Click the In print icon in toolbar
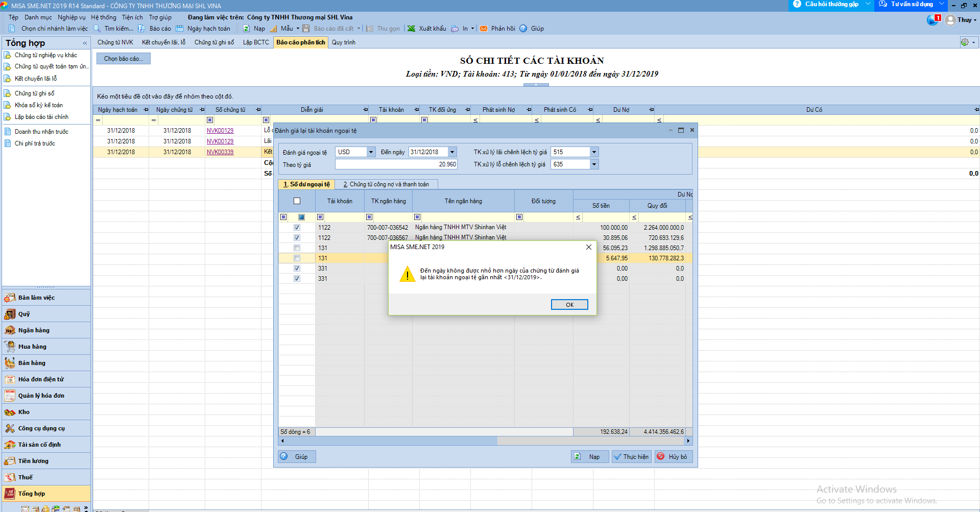This screenshot has width=980, height=512. (x=455, y=29)
